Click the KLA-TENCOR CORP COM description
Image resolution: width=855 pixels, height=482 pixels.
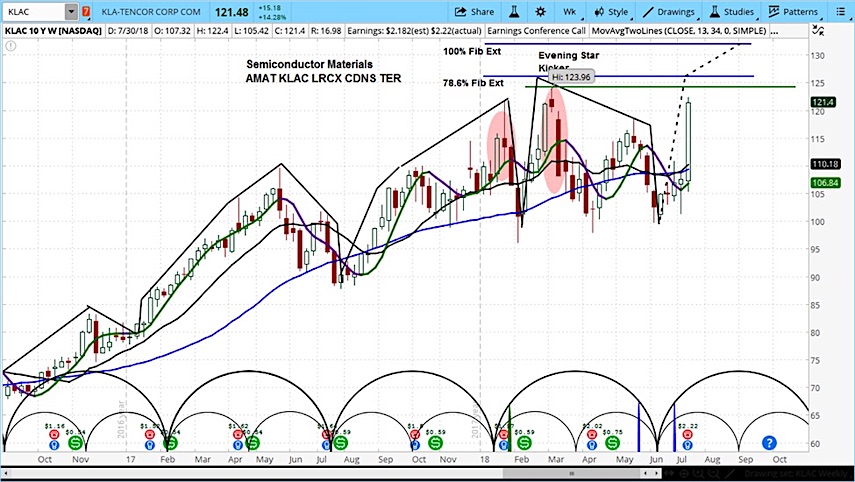(x=151, y=11)
